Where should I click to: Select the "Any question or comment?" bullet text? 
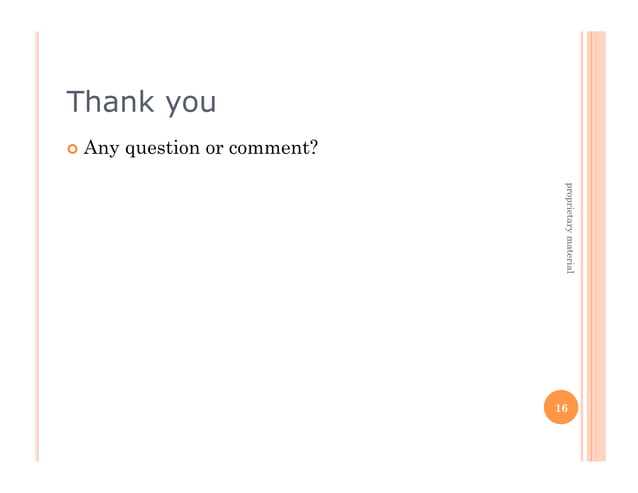pos(201,148)
